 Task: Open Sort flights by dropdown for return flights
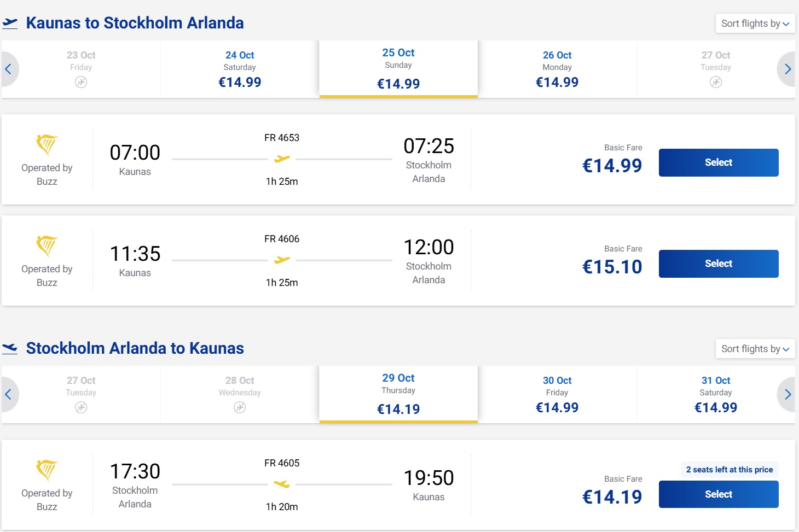tap(755, 349)
